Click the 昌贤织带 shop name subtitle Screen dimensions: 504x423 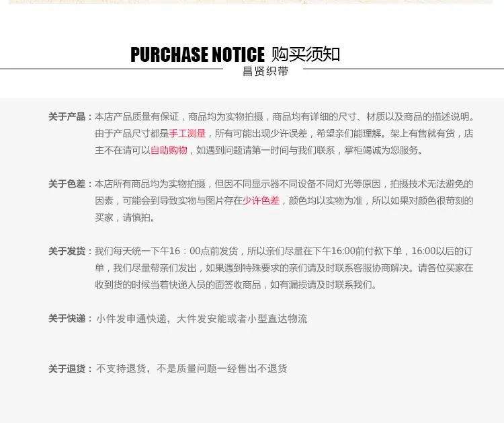pos(265,71)
